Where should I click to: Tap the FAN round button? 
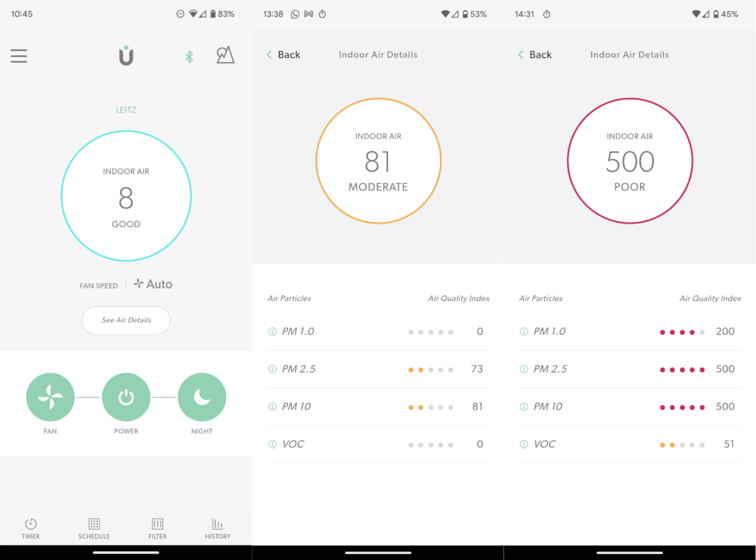tap(50, 397)
